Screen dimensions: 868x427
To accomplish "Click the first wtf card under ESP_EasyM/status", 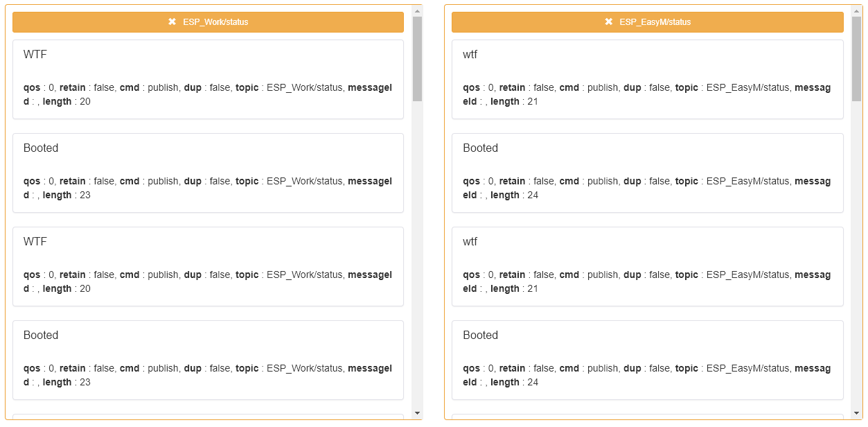I will pos(647,78).
